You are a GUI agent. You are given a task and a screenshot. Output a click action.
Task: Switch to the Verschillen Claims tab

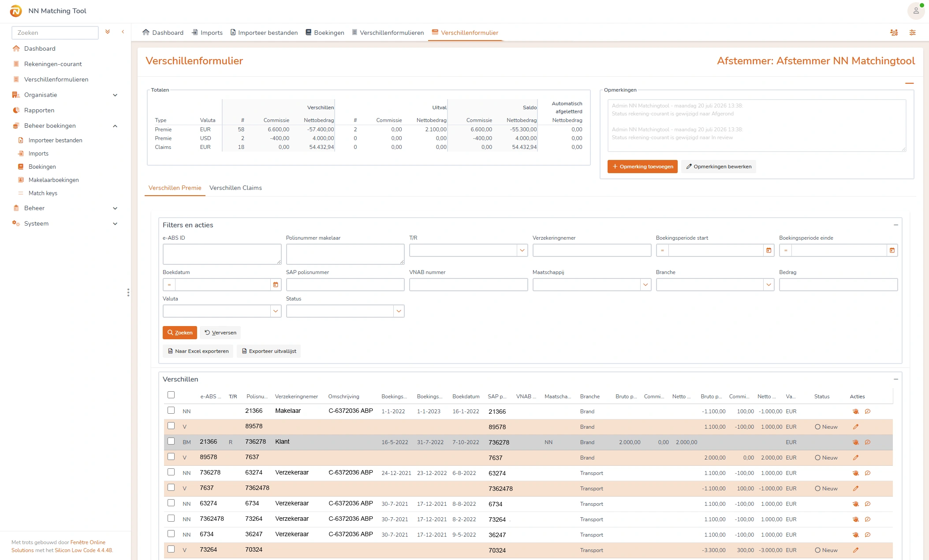[x=235, y=188]
